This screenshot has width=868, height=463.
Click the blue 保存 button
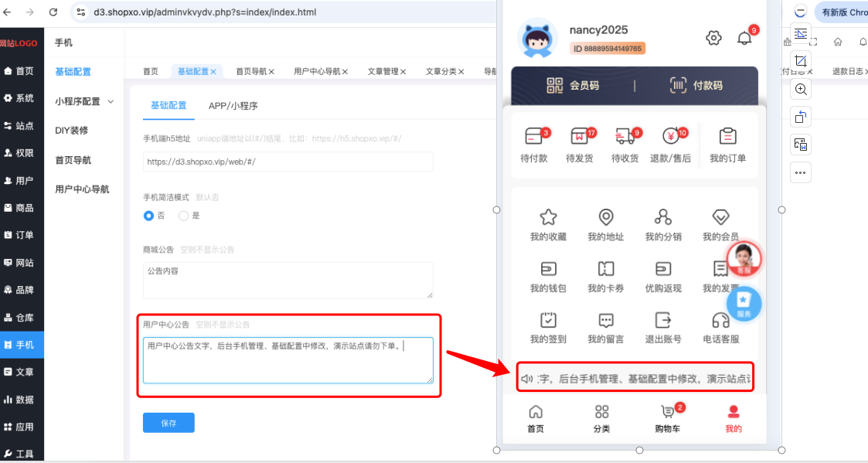coord(168,423)
